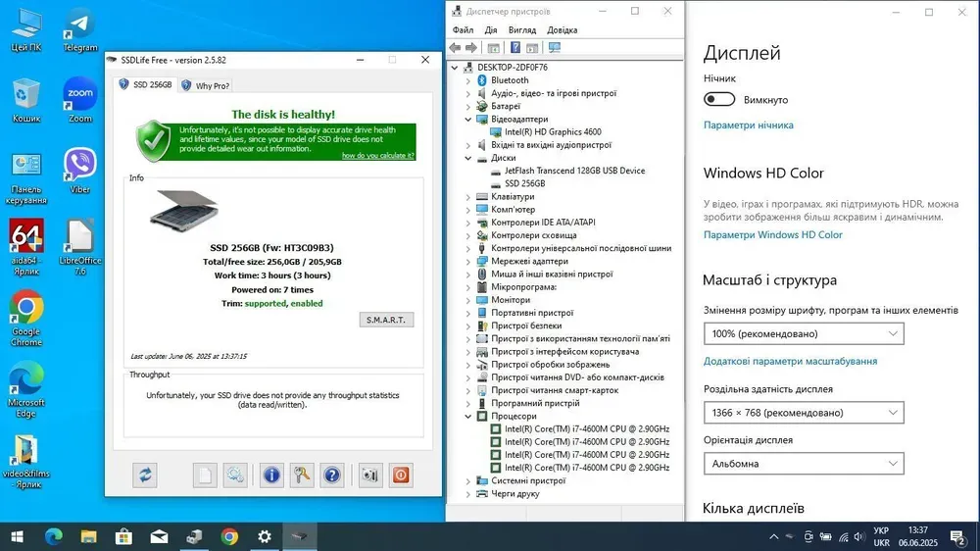Open the blue info icon in SSDLife
The image size is (980, 551).
tap(271, 476)
